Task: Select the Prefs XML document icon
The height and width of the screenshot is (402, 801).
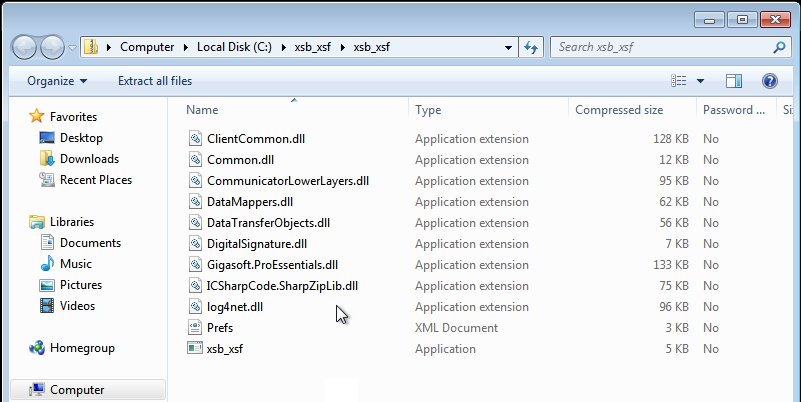Action: pos(195,328)
